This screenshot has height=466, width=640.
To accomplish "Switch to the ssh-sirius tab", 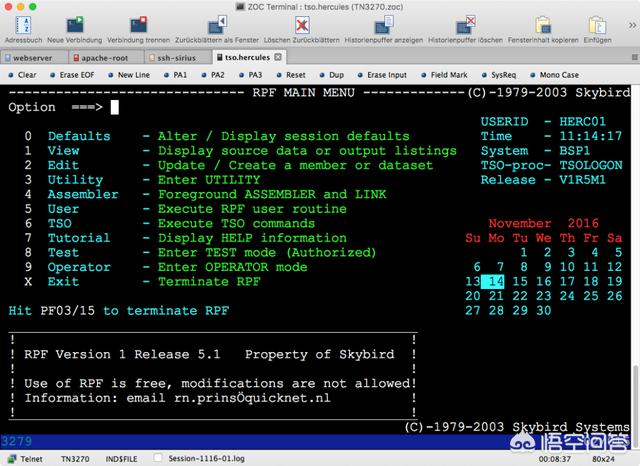I will (x=176, y=58).
